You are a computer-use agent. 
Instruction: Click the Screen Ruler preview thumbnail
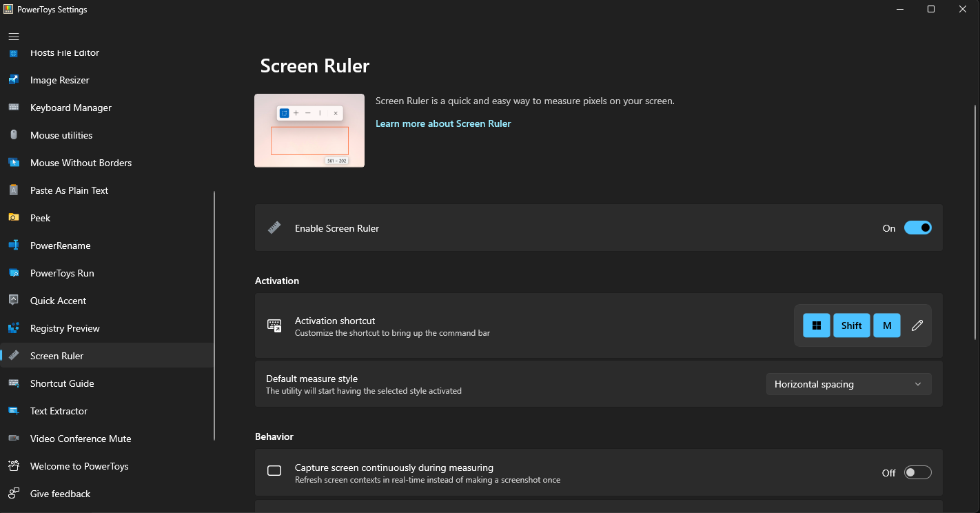click(x=309, y=130)
